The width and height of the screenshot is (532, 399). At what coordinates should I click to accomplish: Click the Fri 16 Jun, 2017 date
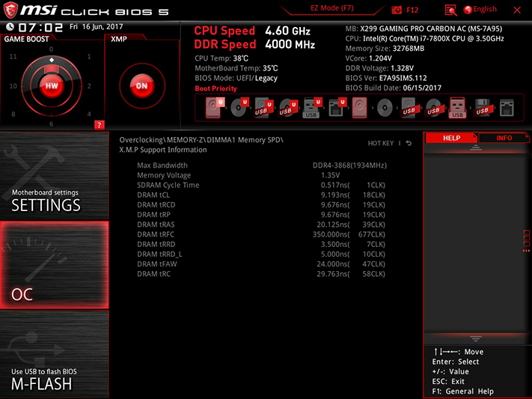click(97, 27)
